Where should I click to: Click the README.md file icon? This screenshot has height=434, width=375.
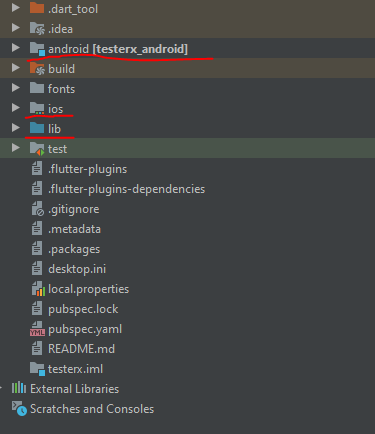click(x=37, y=348)
